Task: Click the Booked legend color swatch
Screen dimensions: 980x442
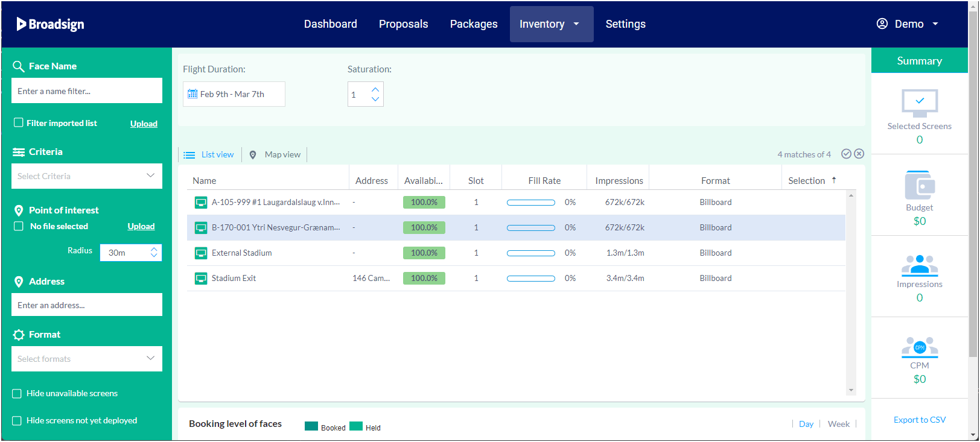Action: tap(311, 426)
